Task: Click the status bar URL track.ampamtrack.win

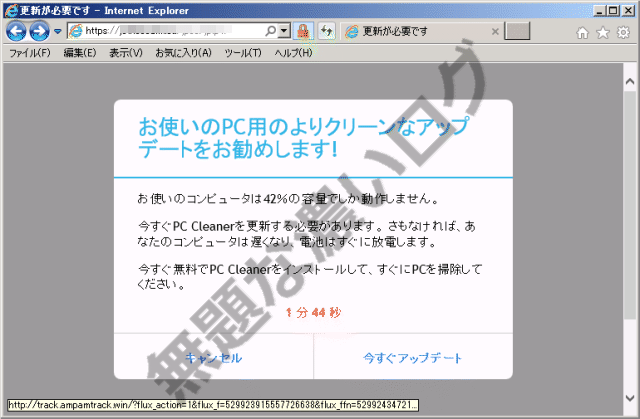Action: click(213, 405)
